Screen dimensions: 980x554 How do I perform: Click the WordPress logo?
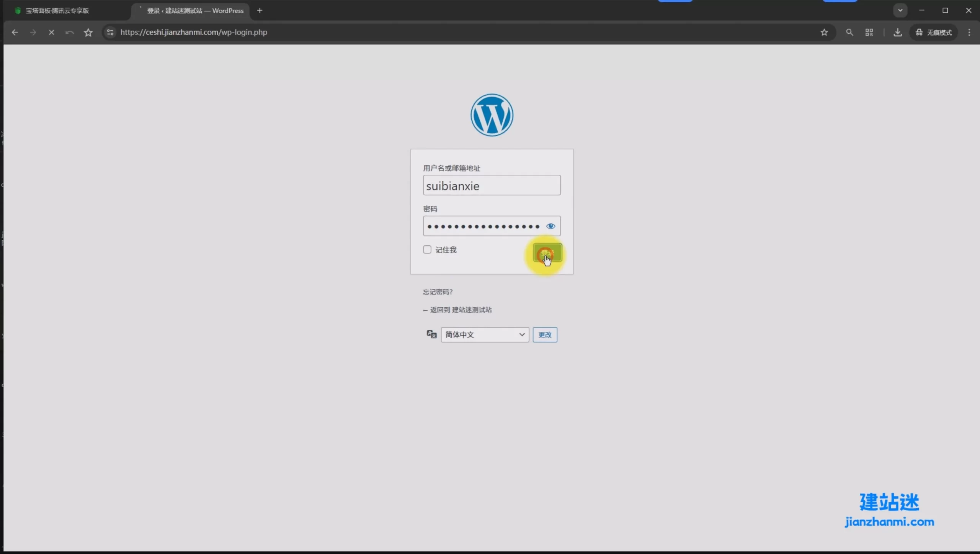(492, 115)
